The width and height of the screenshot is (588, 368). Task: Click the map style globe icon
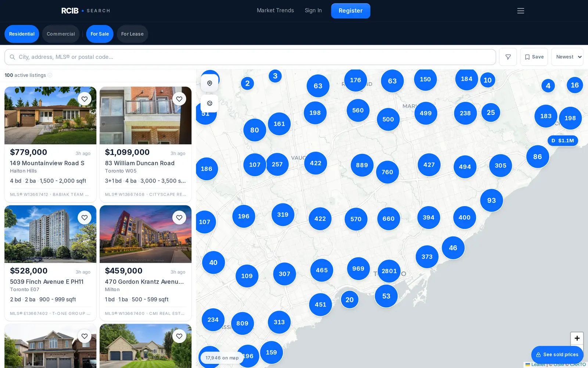point(209,103)
